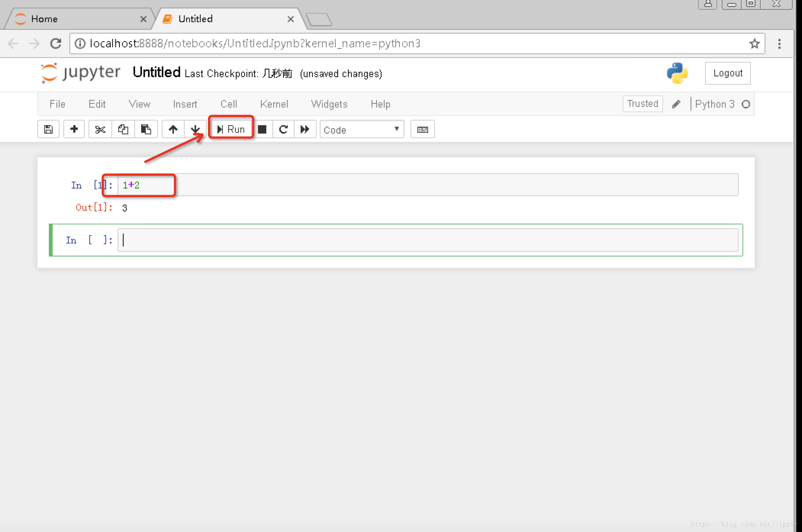The width and height of the screenshot is (802, 532).
Task: Toggle the Trusted notebook indicator
Action: tap(643, 104)
